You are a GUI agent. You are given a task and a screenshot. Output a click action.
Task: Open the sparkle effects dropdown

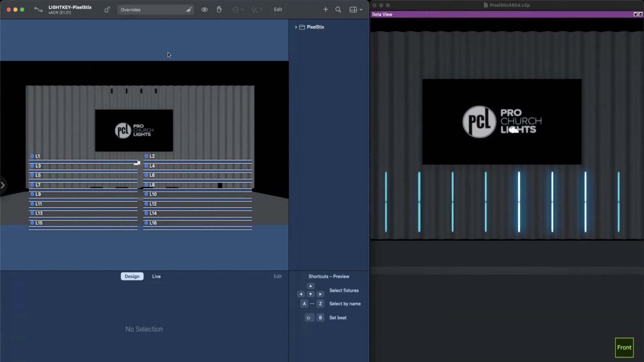pyautogui.click(x=257, y=9)
